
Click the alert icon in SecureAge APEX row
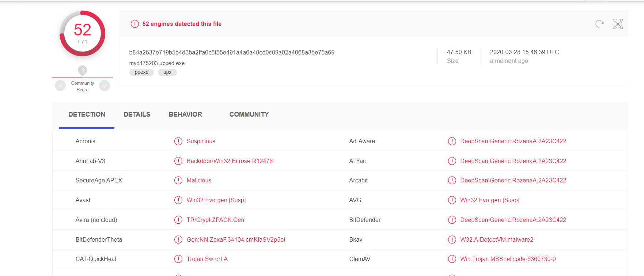[x=178, y=180]
